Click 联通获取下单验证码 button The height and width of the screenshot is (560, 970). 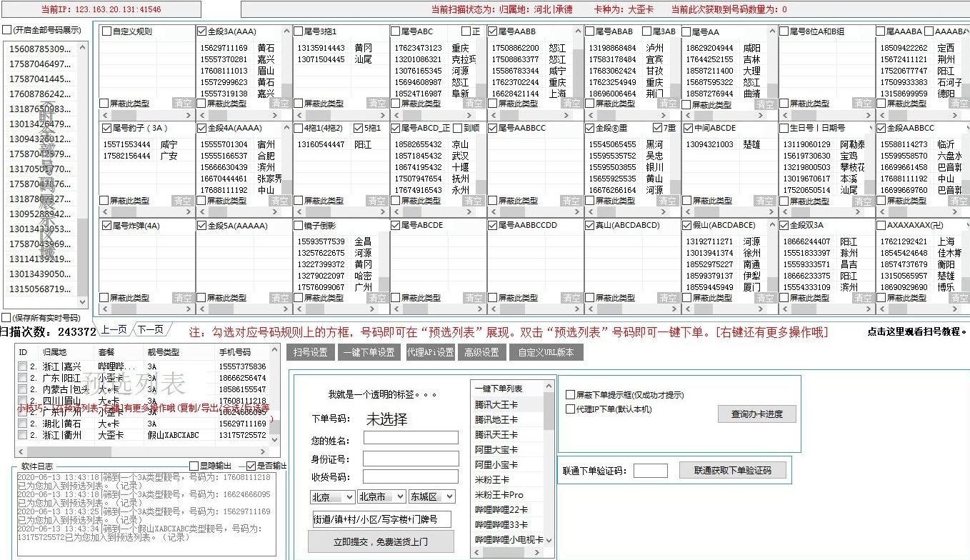pyautogui.click(x=732, y=470)
